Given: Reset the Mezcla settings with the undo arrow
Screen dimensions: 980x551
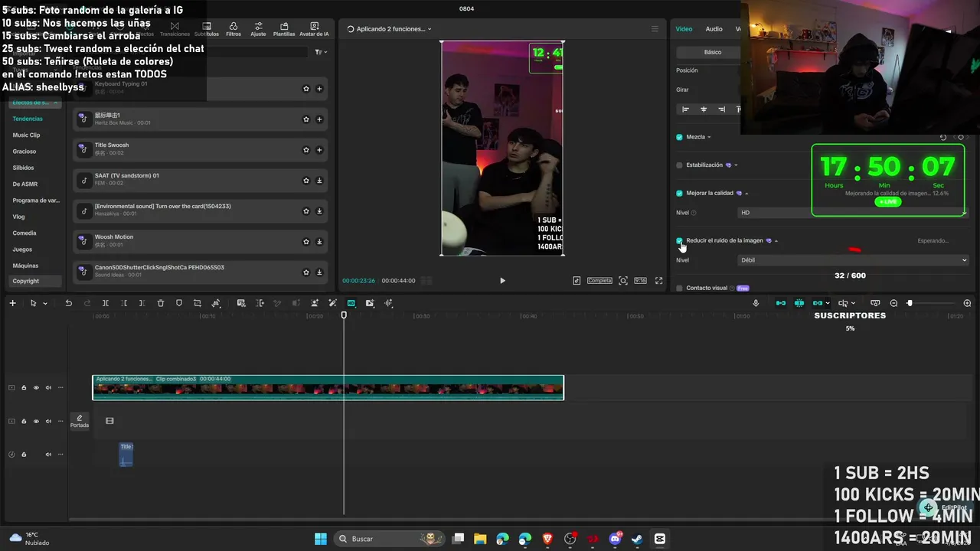Looking at the screenshot, I should 943,137.
